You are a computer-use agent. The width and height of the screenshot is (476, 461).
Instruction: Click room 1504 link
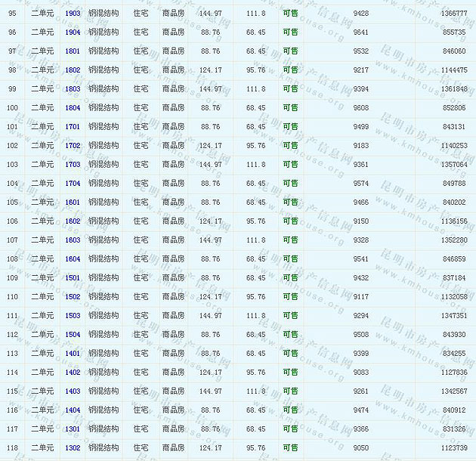73,335
